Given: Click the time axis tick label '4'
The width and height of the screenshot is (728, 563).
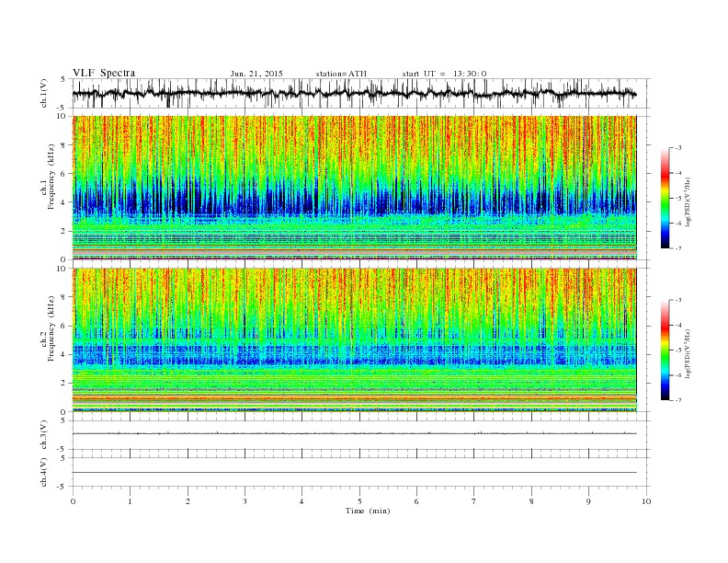Looking at the screenshot, I should click(x=301, y=501).
